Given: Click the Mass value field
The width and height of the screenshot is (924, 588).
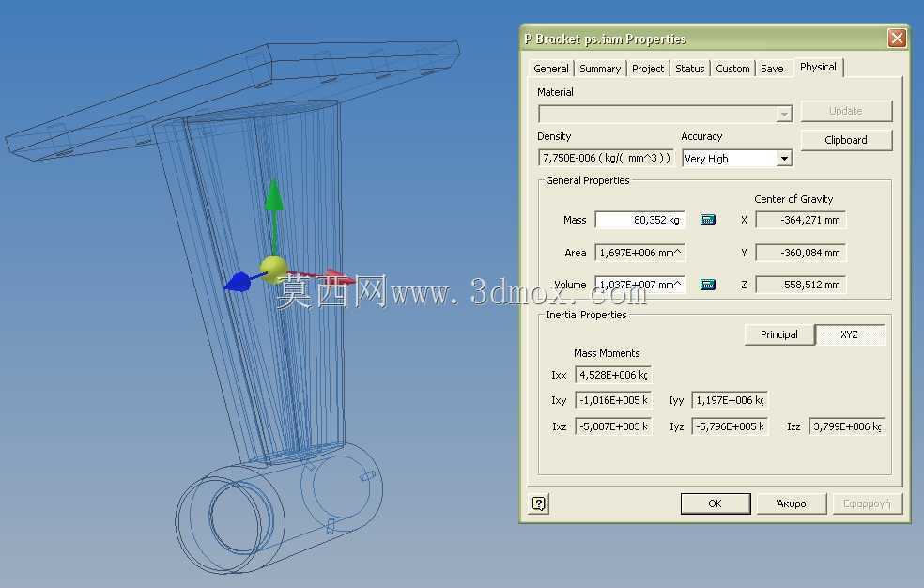Looking at the screenshot, I should click(x=640, y=220).
